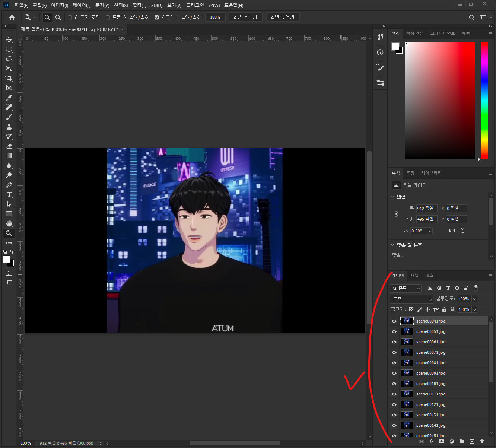
Task: Select the Eyedropper tool
Action: click(x=9, y=98)
